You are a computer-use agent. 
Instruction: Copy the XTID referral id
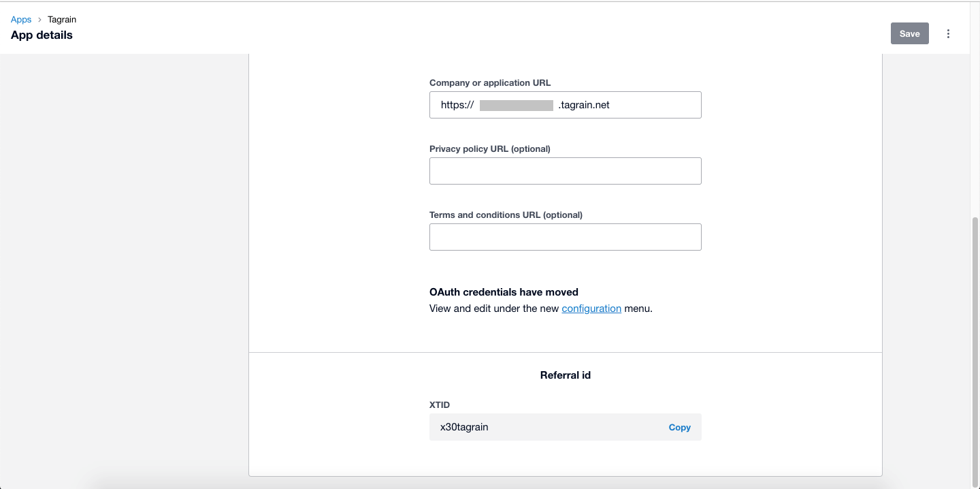[679, 427]
